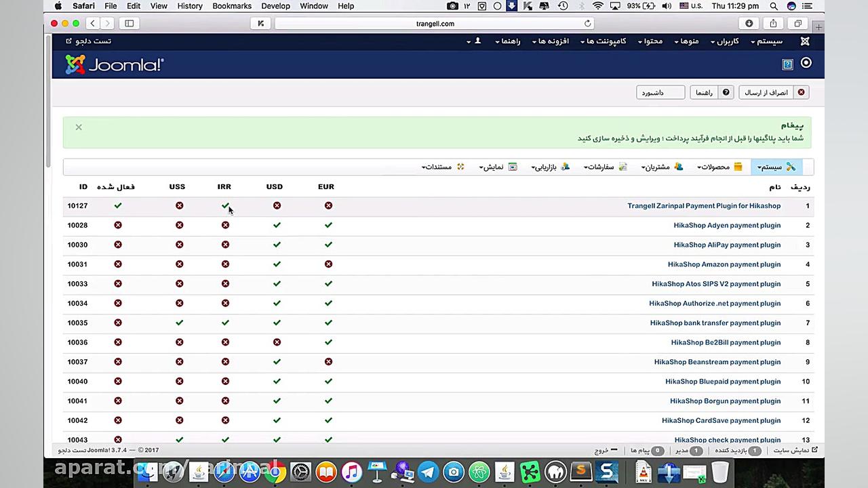Screen dimensions: 868x488
Task: Open the مستندات HikaShop menu
Action: pyautogui.click(x=443, y=167)
